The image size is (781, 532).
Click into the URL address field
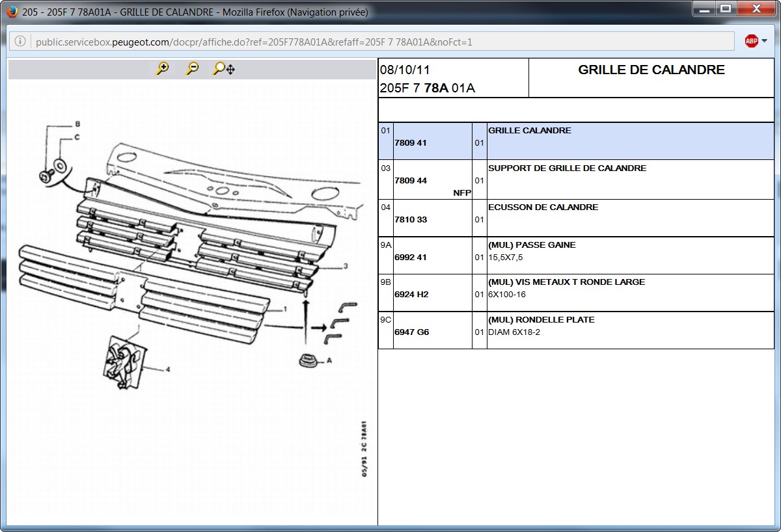[377, 42]
